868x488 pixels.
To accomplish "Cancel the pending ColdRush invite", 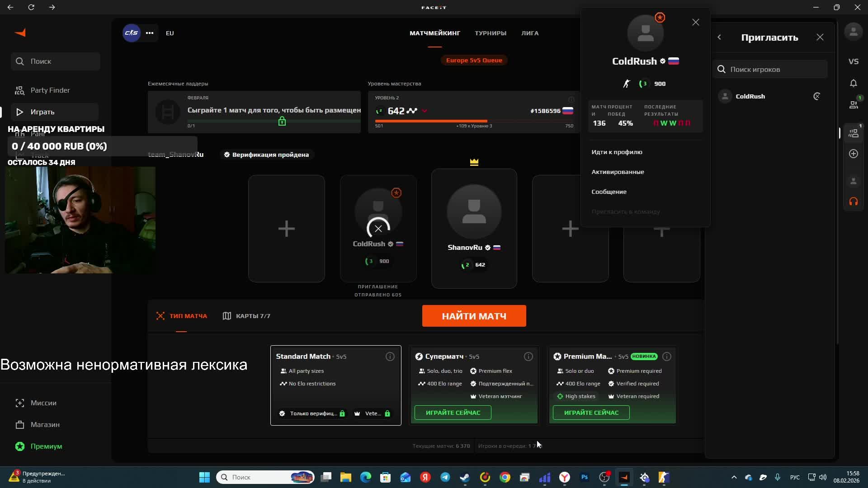I will click(378, 229).
